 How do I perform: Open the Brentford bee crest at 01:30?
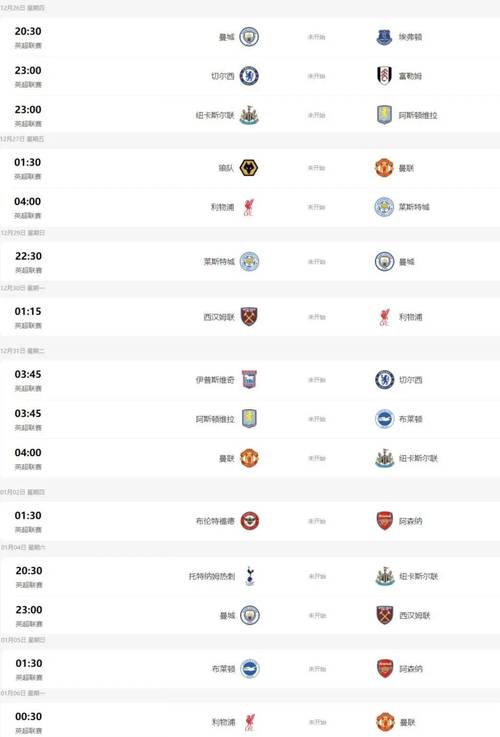point(250,521)
